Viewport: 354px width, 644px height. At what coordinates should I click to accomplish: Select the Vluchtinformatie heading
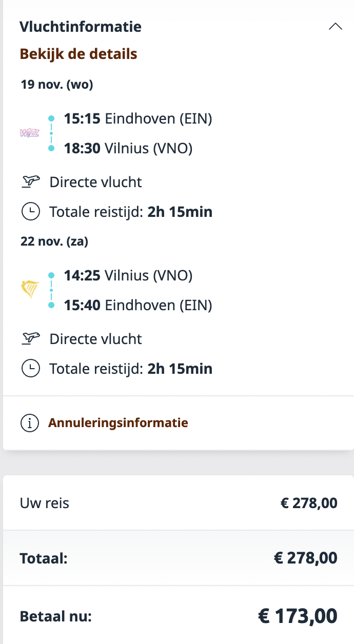pos(81,27)
